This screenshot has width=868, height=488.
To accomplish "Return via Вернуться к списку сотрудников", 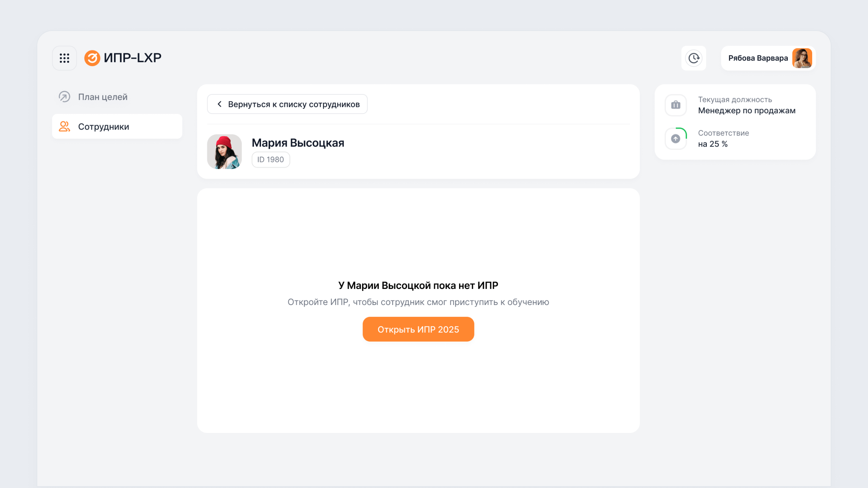I will (287, 104).
